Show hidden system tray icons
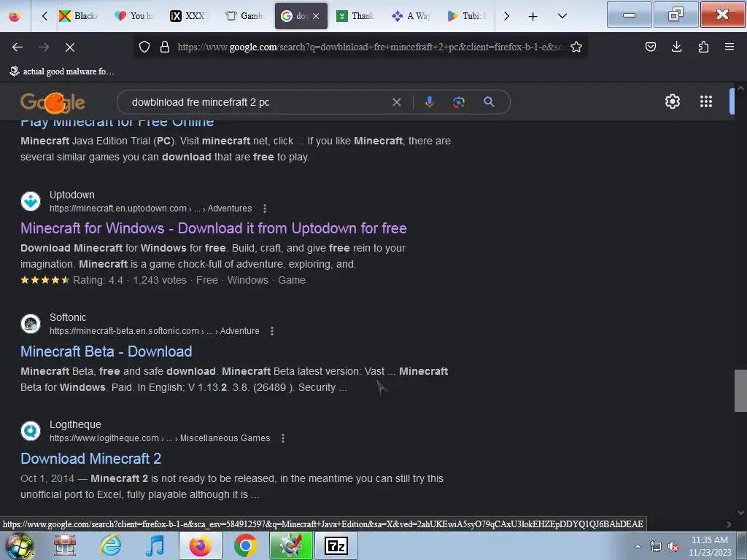 click(638, 546)
